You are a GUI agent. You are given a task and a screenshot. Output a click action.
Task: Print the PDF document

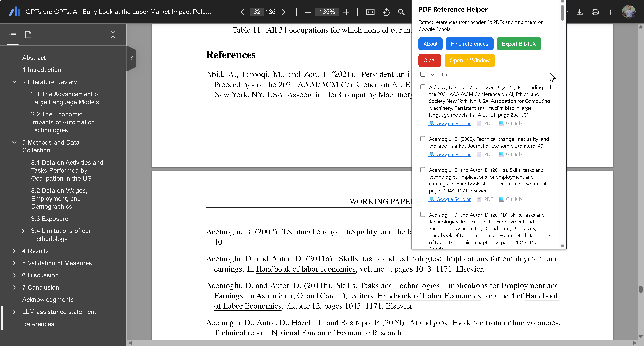595,12
